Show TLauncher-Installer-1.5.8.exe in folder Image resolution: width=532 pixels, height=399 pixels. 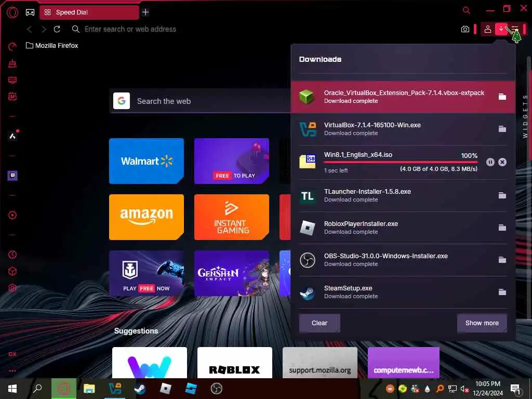point(502,195)
